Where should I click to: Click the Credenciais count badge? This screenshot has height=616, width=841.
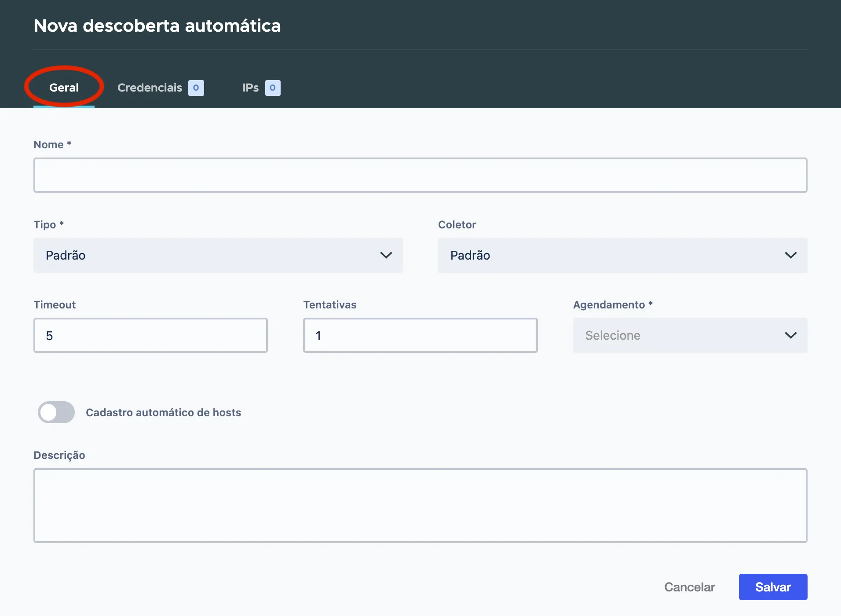196,88
